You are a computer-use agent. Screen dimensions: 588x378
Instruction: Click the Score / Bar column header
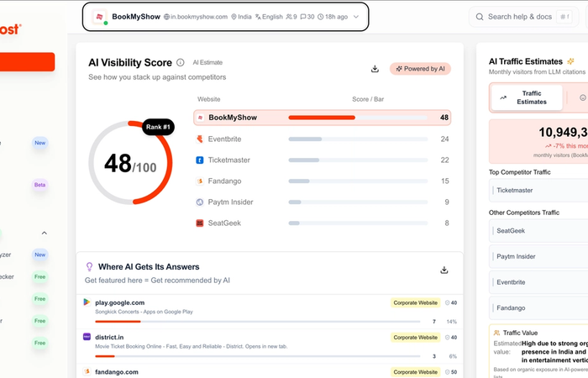(368, 99)
